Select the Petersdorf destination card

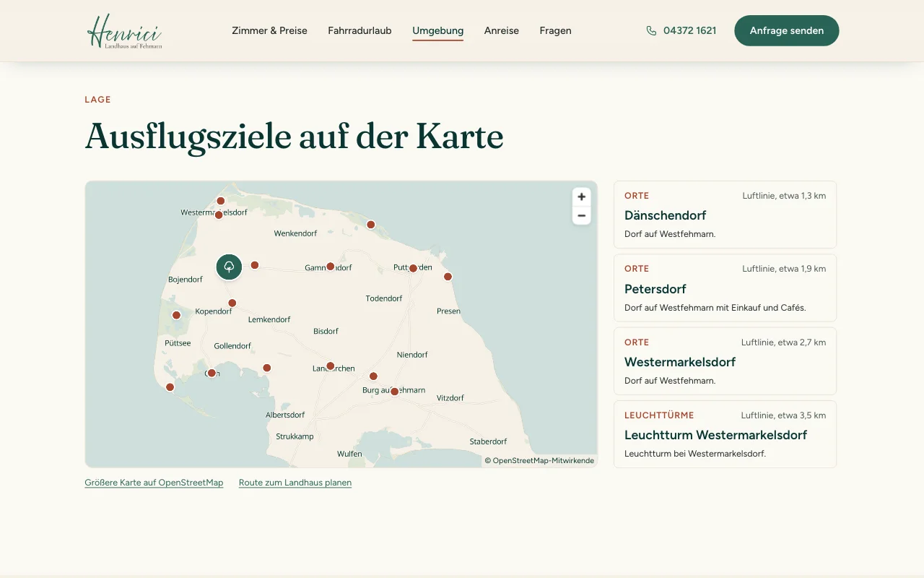(x=725, y=288)
